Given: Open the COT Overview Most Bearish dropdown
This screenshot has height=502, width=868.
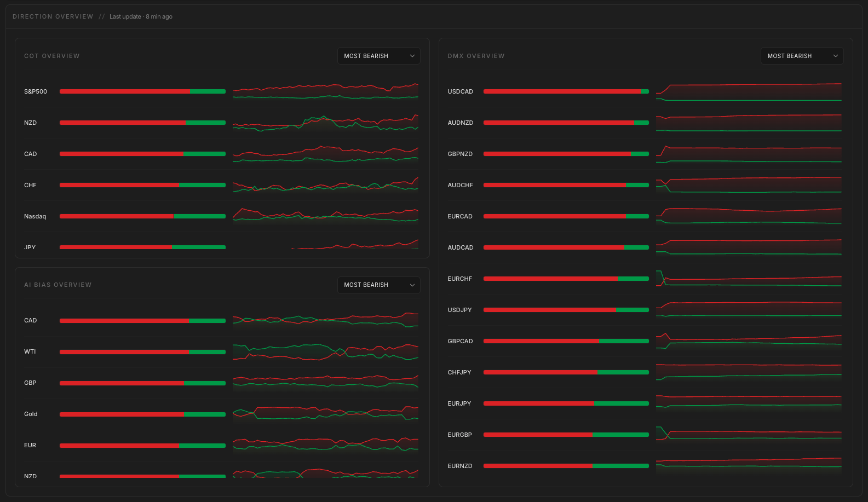Looking at the screenshot, I should 378,56.
